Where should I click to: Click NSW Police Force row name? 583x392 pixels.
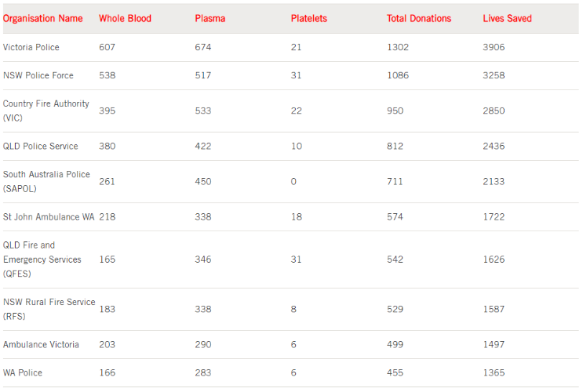[38, 75]
